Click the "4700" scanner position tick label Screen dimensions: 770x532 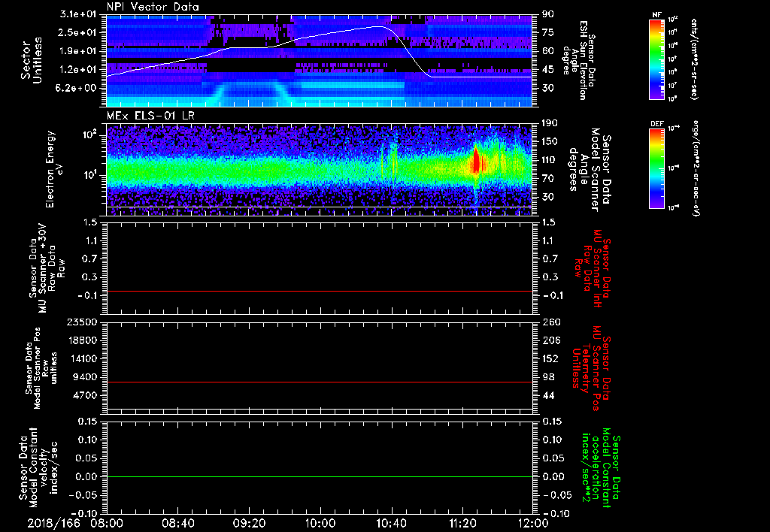pos(84,395)
